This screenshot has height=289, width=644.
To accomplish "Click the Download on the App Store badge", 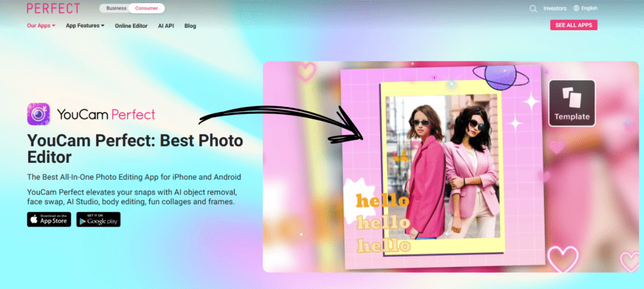I will (49, 220).
